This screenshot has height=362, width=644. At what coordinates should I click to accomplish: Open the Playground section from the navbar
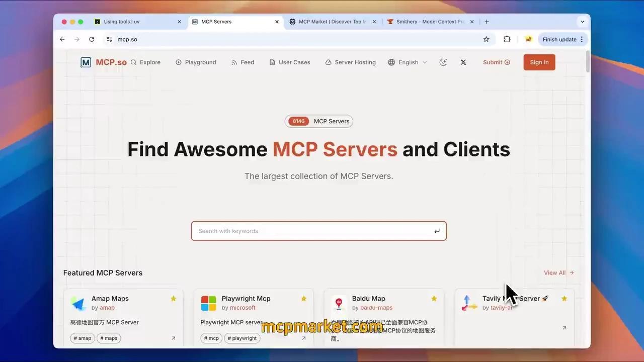(x=200, y=62)
